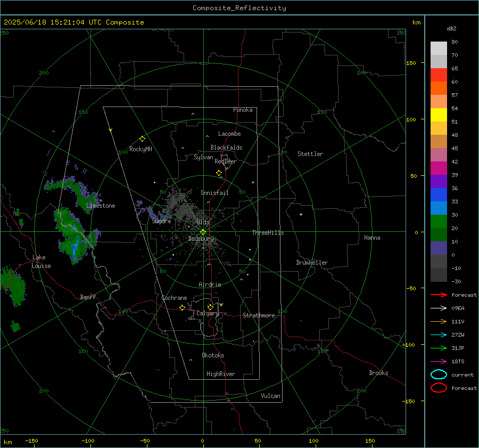
Task: Click the Brooks town label
Action: coord(378,373)
